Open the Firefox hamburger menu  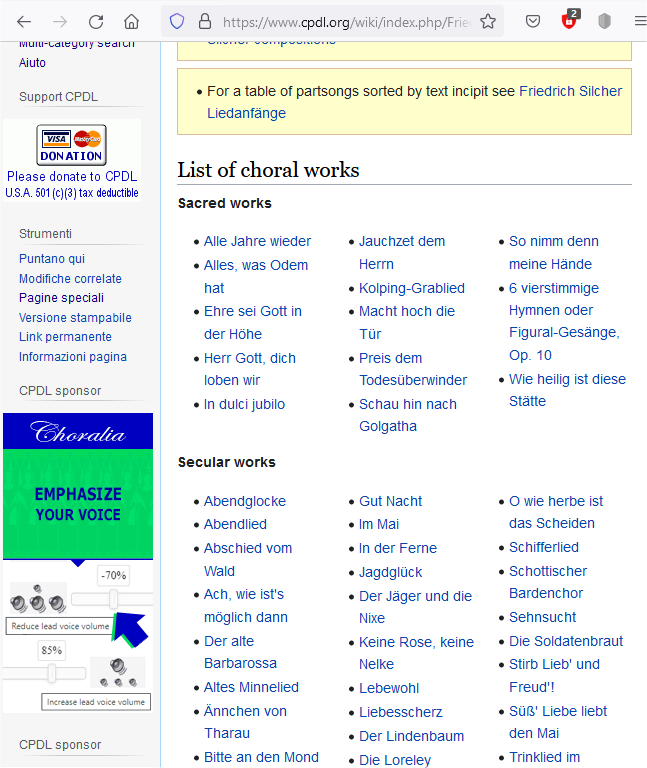[639, 21]
